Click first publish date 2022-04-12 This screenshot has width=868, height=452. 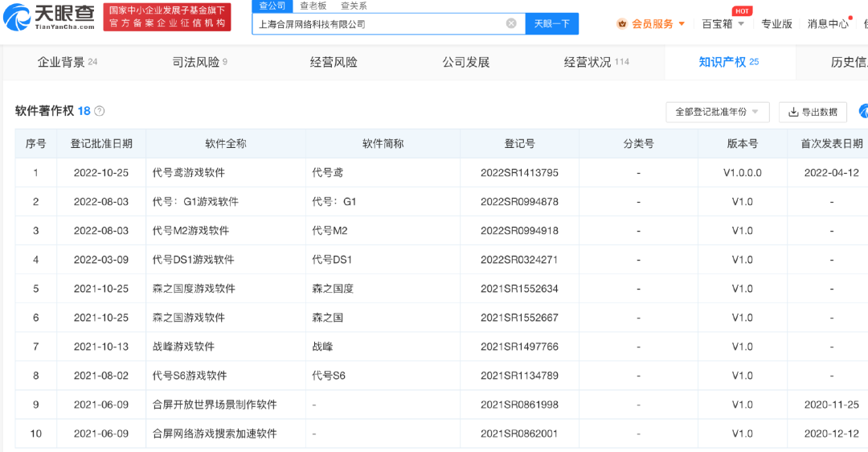[832, 173]
